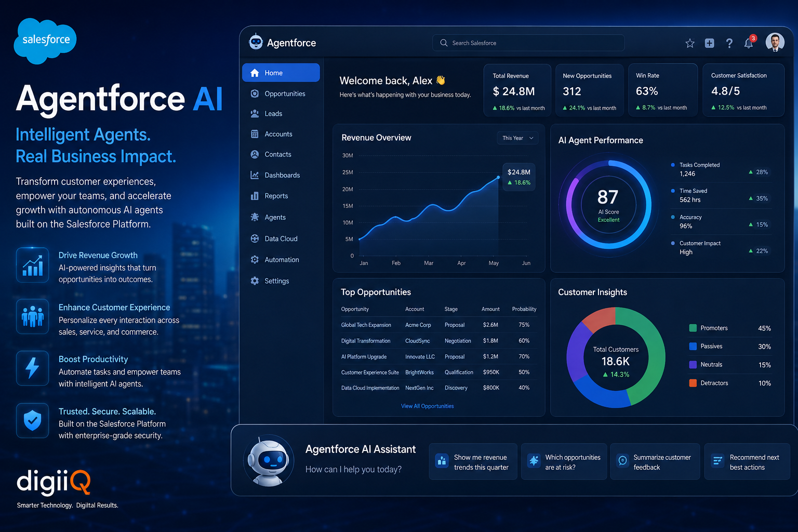
Task: Click the Data Cloud icon
Action: 255,238
